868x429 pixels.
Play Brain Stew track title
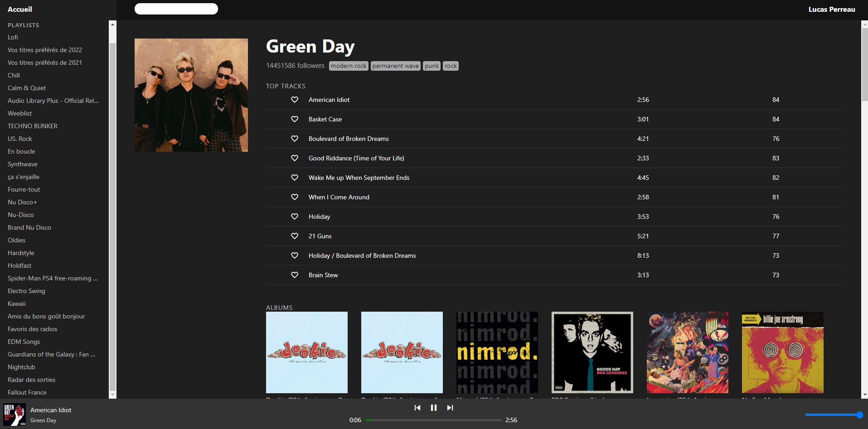point(323,275)
